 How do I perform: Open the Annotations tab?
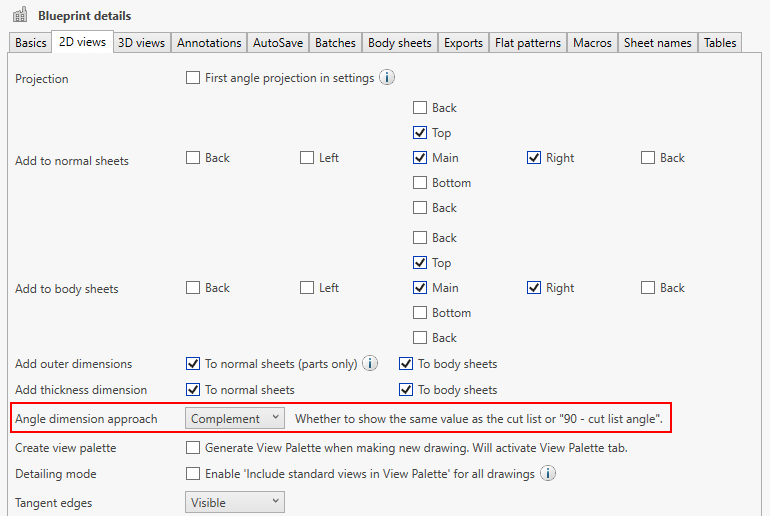(x=209, y=43)
